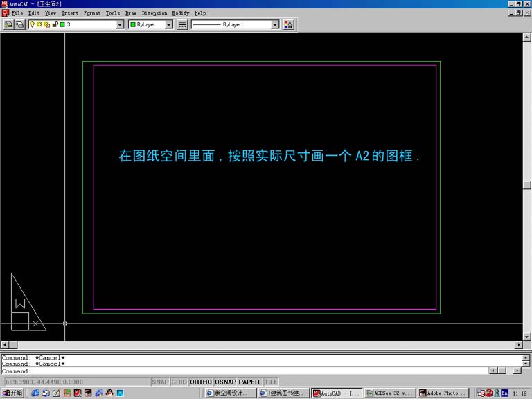Toggle PAPER space button in status bar
Viewport: 532px width, 399px height.
[x=249, y=382]
